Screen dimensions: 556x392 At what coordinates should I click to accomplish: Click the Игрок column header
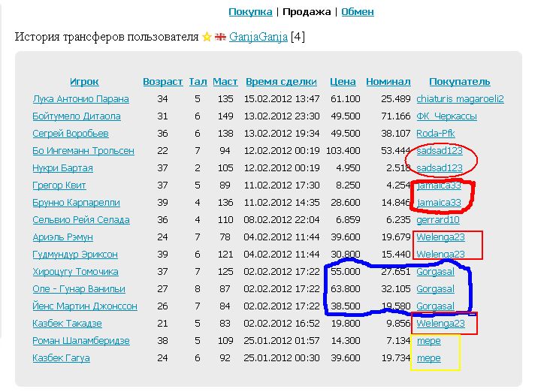(84, 81)
